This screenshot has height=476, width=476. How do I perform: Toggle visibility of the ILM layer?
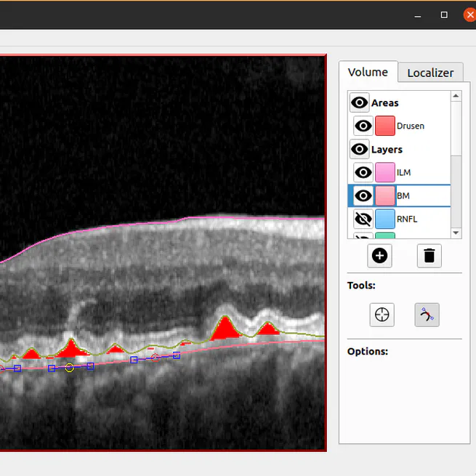(x=363, y=172)
